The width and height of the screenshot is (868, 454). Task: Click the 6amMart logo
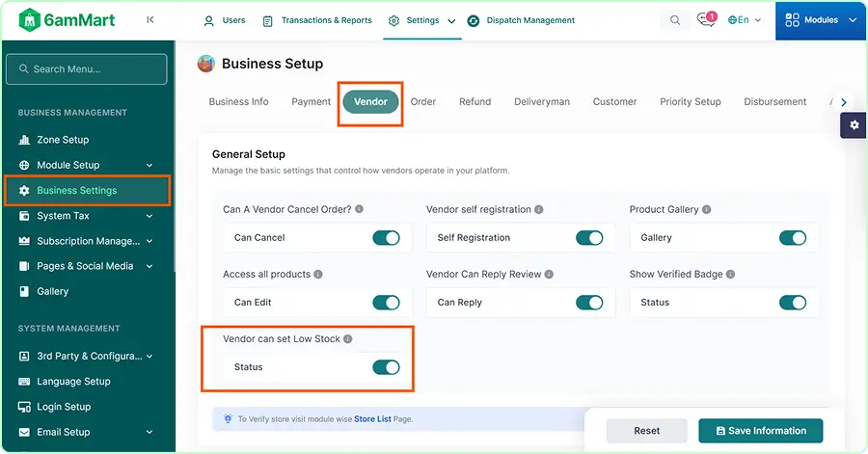pyautogui.click(x=67, y=20)
